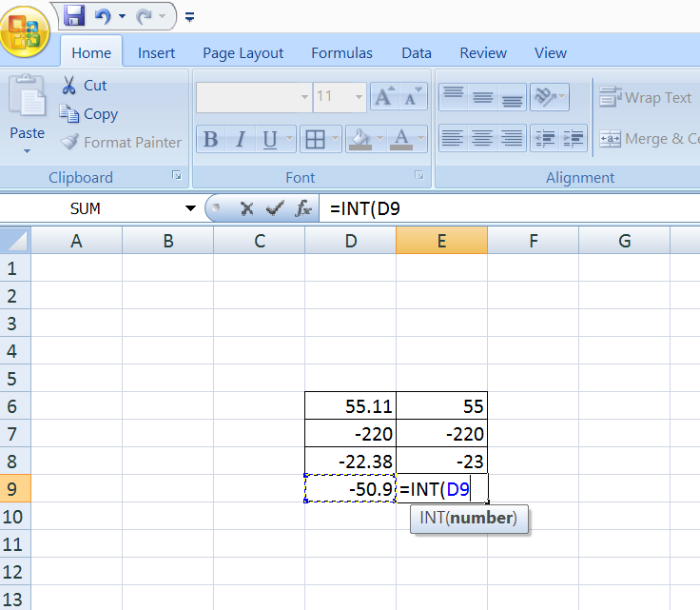The height and width of the screenshot is (610, 700).
Task: Click the Fill Color paint bucket swatch
Action: pyautogui.click(x=360, y=141)
